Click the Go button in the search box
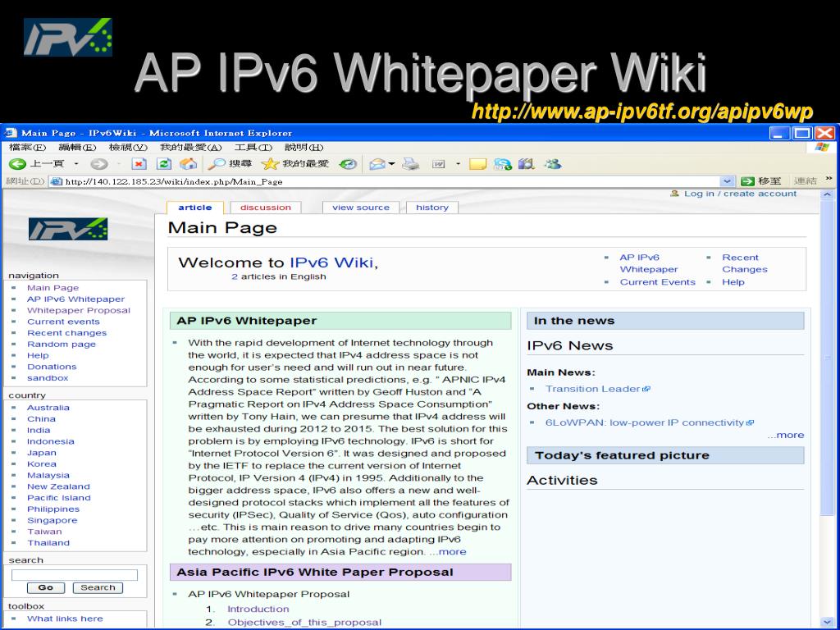This screenshot has height=630, width=840. pos(46,587)
